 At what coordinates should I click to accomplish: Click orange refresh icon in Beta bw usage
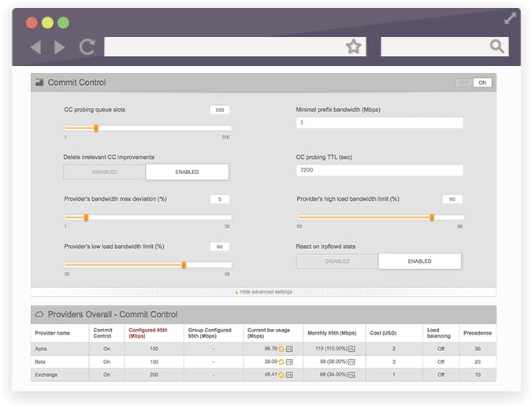(281, 361)
